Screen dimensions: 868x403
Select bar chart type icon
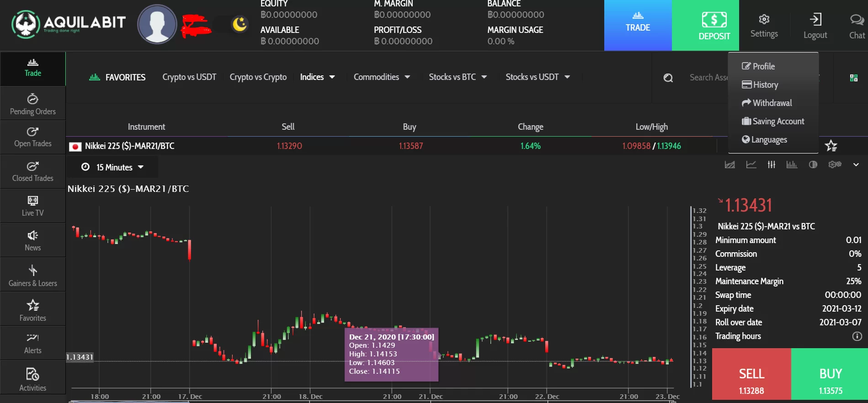click(x=792, y=164)
